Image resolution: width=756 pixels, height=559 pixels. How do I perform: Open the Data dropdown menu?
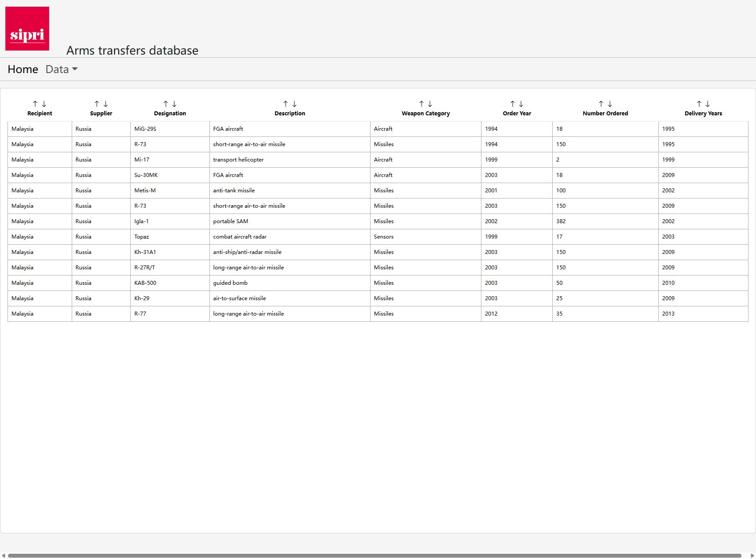coord(62,70)
